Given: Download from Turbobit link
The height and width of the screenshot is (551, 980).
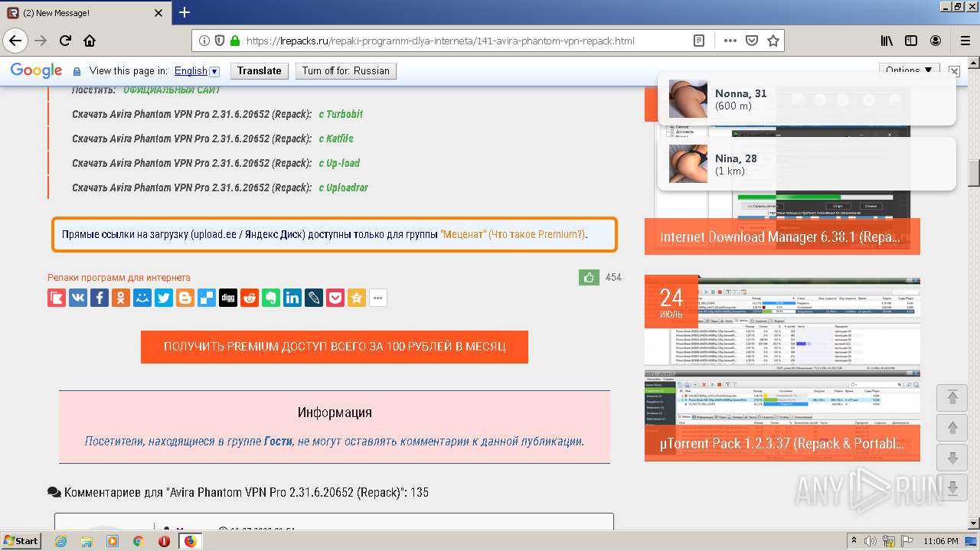Looking at the screenshot, I should click(x=341, y=114).
